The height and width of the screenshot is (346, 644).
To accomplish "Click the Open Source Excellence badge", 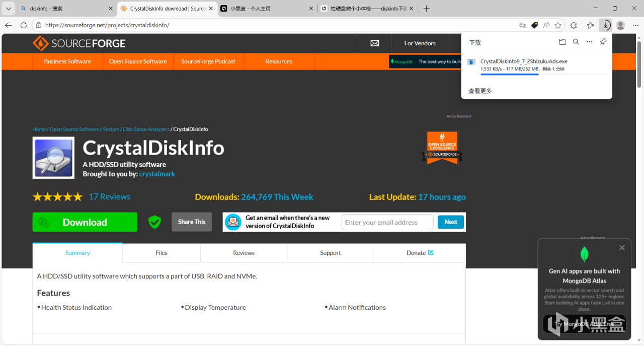I will (x=442, y=148).
